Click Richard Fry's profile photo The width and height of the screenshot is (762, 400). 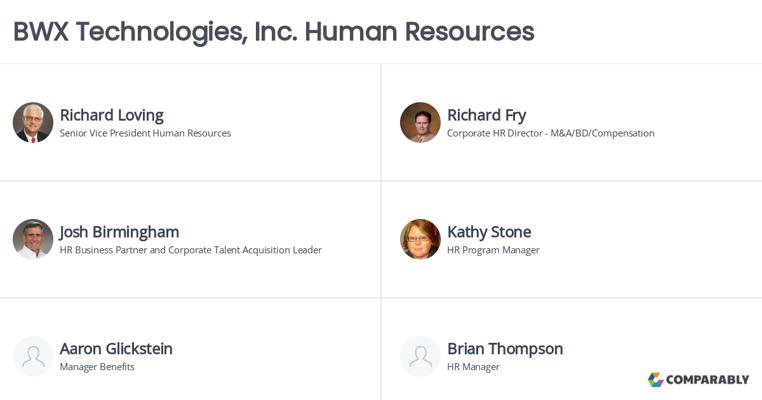pyautogui.click(x=420, y=123)
